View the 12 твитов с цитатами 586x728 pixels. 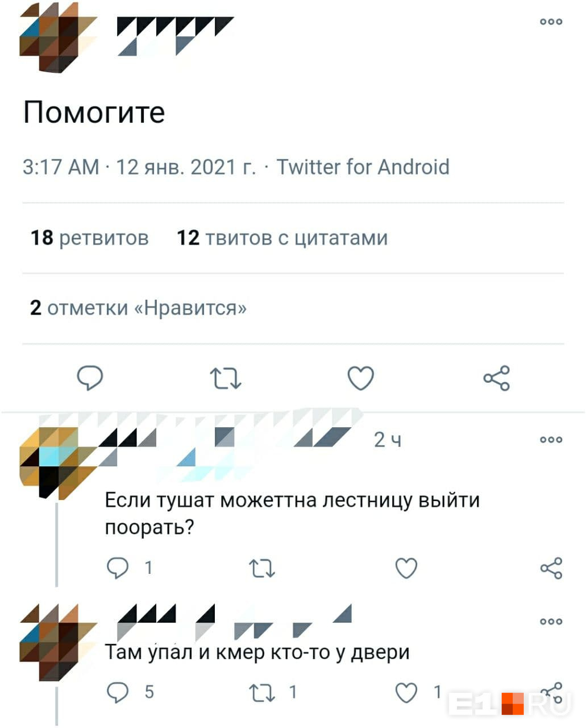(x=282, y=238)
